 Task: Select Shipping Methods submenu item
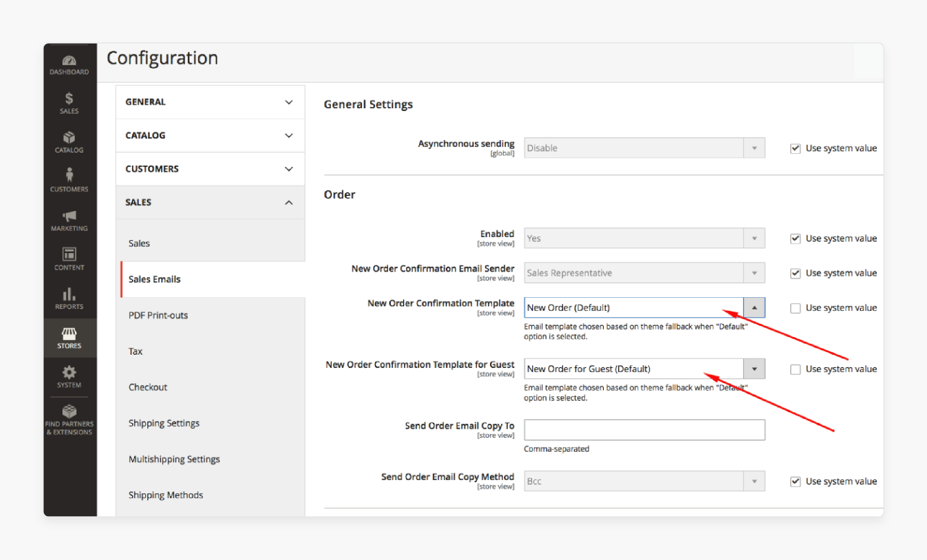click(166, 495)
